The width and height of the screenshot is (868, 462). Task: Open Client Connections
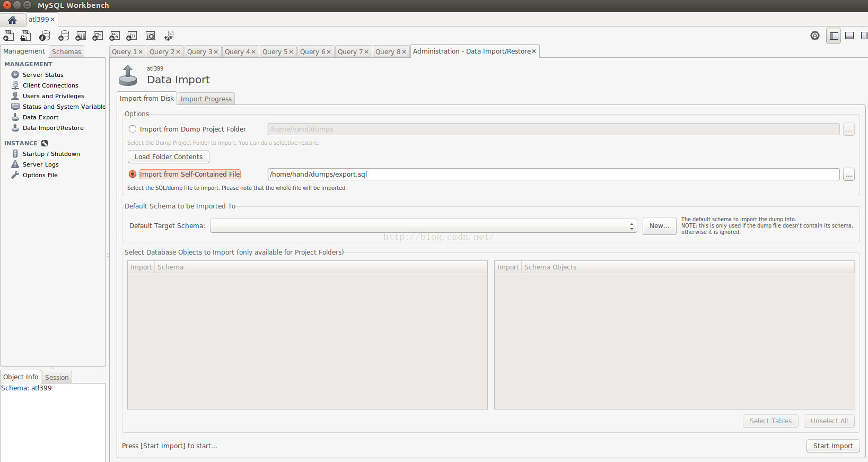[x=50, y=85]
